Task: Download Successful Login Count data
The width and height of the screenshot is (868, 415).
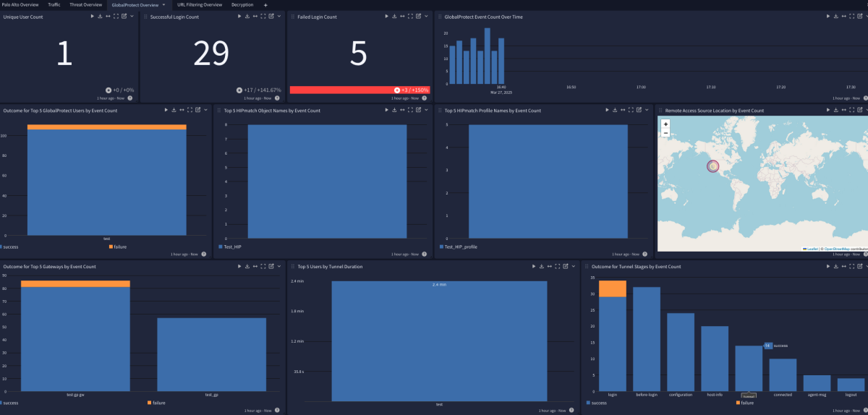Action: point(247,16)
